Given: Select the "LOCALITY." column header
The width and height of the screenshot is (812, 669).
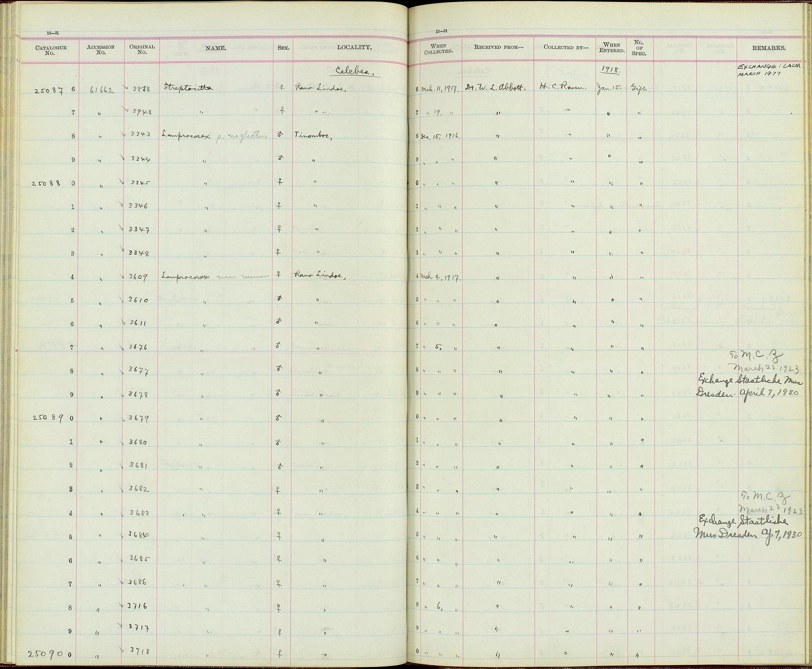Looking at the screenshot, I should tap(354, 47).
